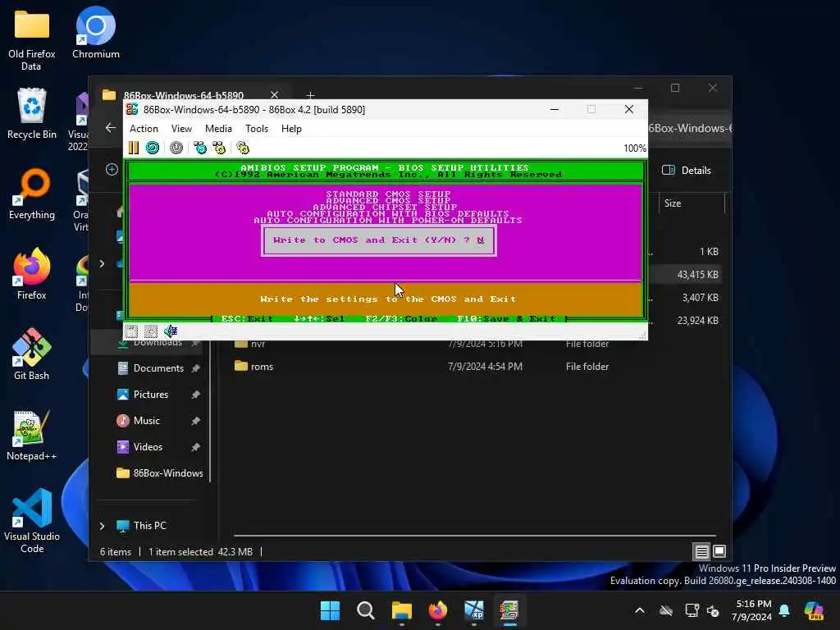Click the hard reset toolbar icon
The height and width of the screenshot is (630, 840).
(153, 148)
